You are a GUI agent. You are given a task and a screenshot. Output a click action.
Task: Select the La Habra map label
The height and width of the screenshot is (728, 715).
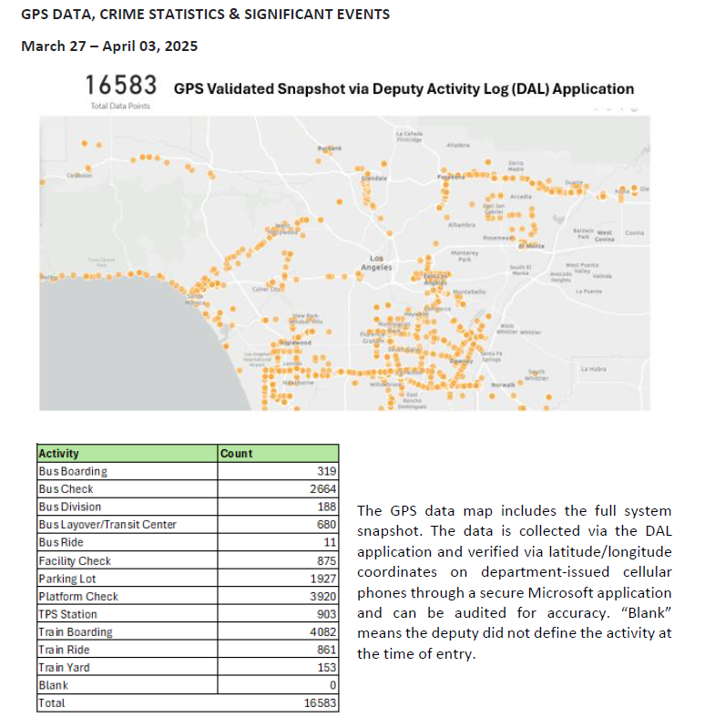[x=593, y=369]
